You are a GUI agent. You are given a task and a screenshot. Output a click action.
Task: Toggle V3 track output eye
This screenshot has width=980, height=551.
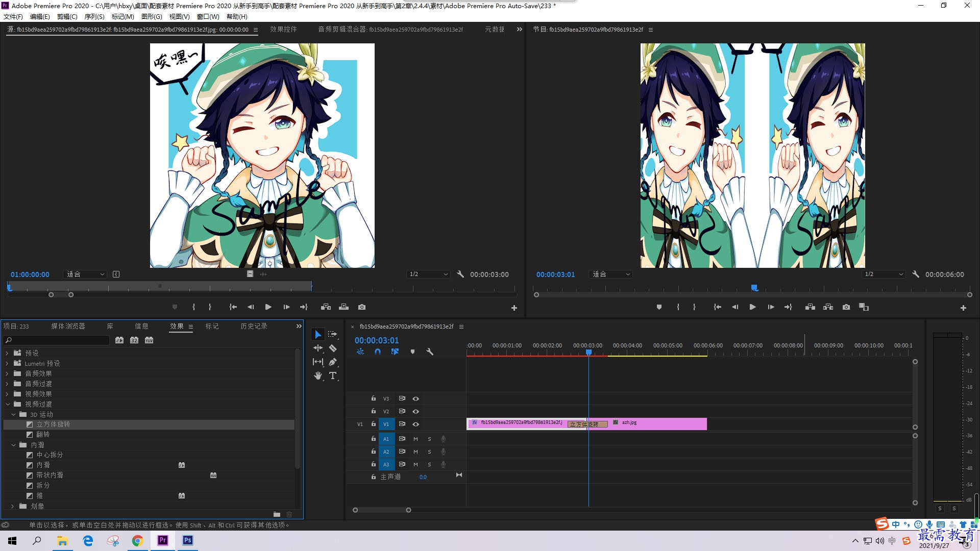point(416,398)
